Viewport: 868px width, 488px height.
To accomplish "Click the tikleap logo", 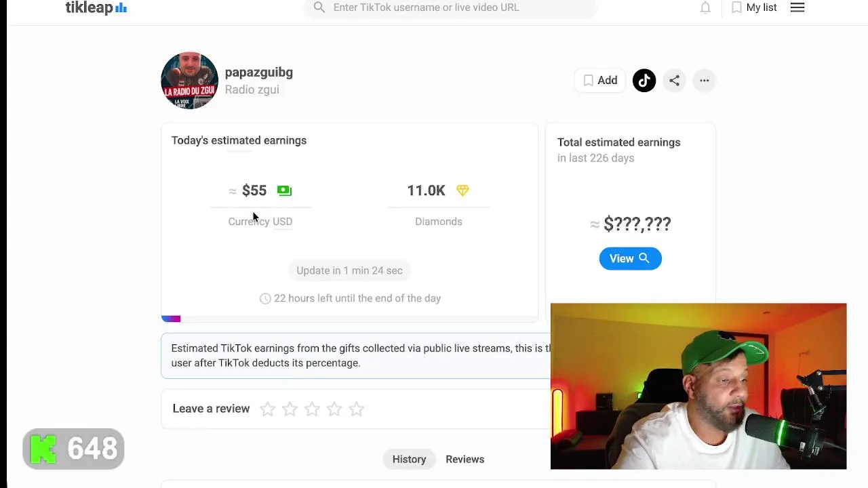I will coord(96,8).
